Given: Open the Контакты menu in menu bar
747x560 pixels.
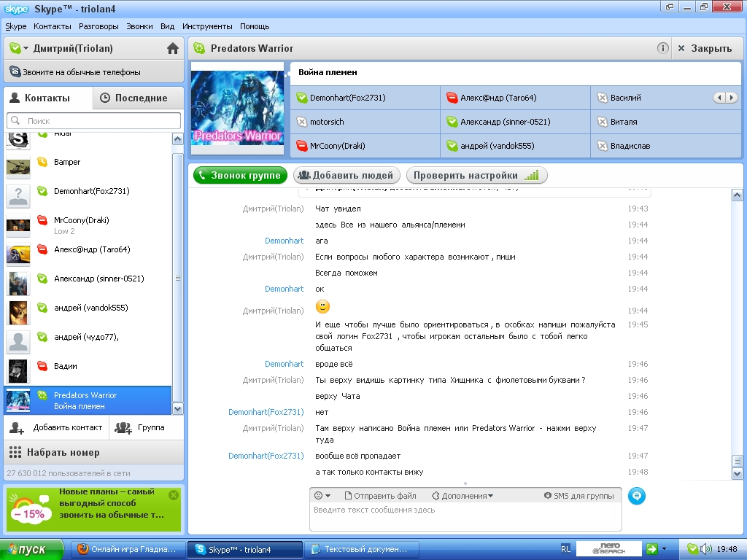Looking at the screenshot, I should click(53, 26).
